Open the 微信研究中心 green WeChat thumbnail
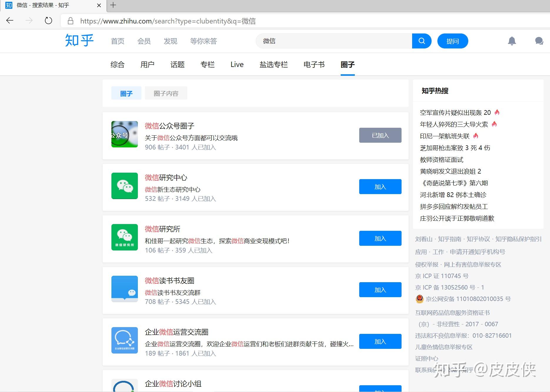The height and width of the screenshot is (392, 550). (x=125, y=186)
